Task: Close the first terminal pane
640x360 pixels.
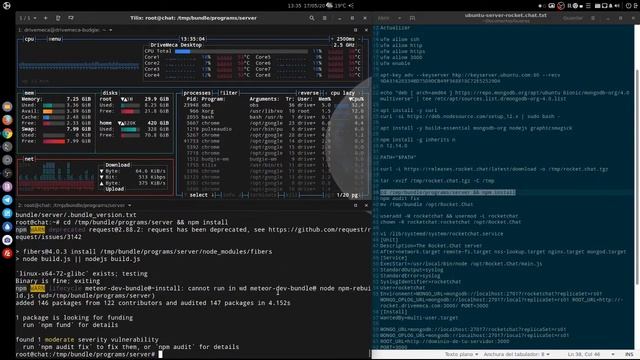Action: pyautogui.click(x=366, y=30)
